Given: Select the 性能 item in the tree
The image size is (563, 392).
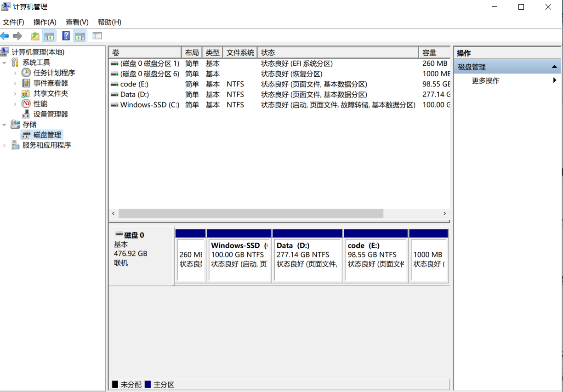Looking at the screenshot, I should (40, 104).
